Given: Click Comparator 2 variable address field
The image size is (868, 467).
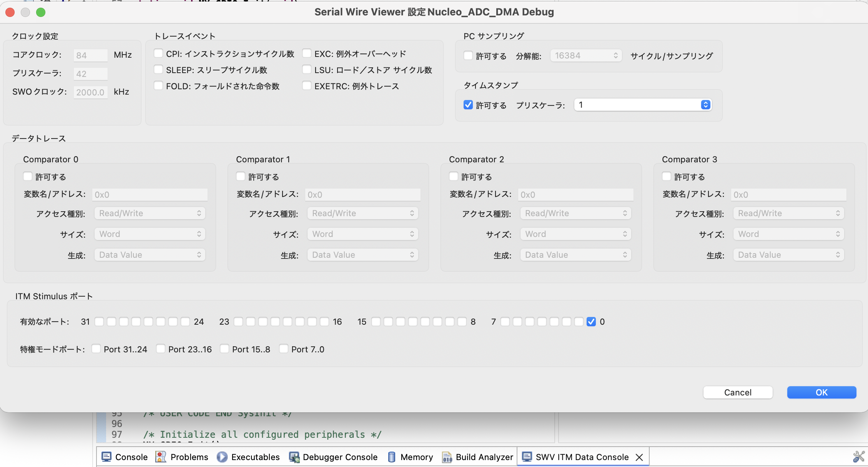Looking at the screenshot, I should [x=575, y=195].
